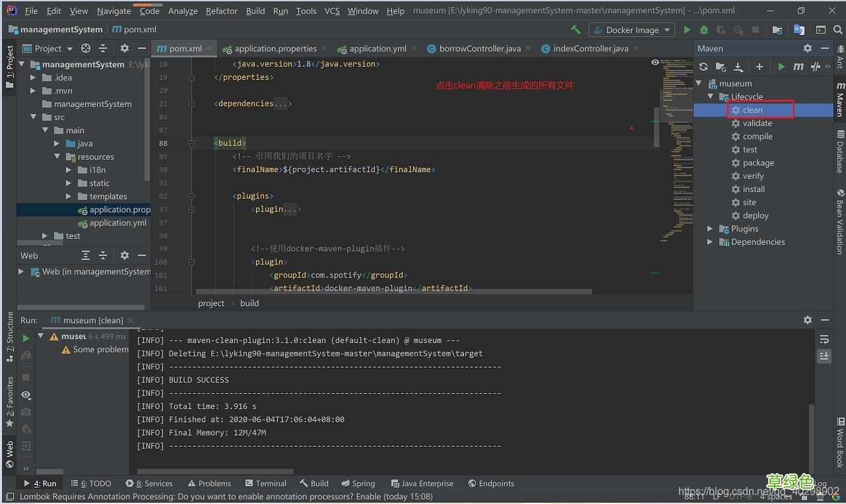Open the Refactor menu
846x504 pixels.
221,11
